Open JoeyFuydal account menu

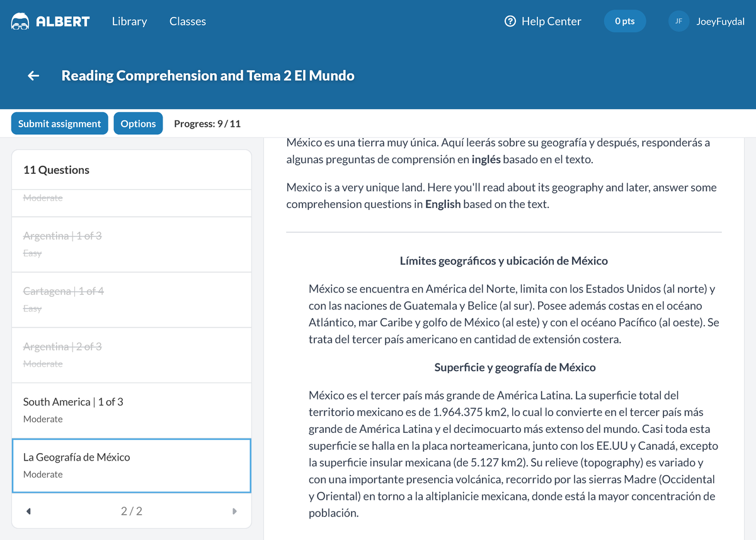pyautogui.click(x=720, y=21)
